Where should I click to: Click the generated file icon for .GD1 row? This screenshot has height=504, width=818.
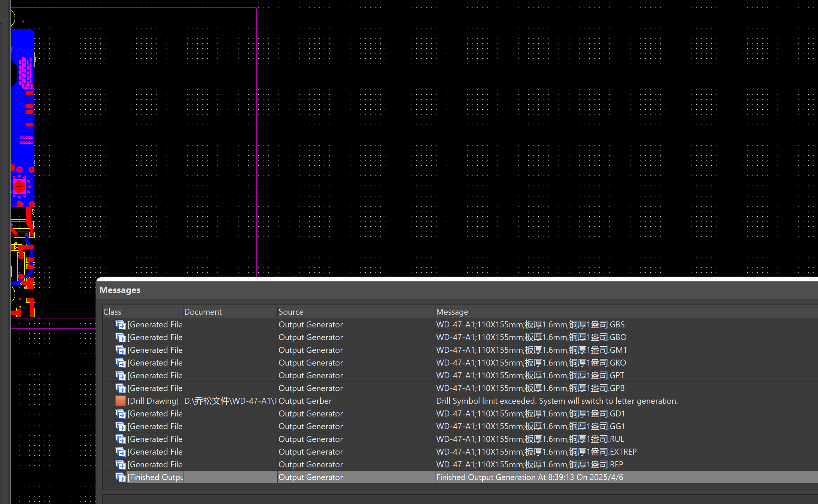tap(121, 414)
